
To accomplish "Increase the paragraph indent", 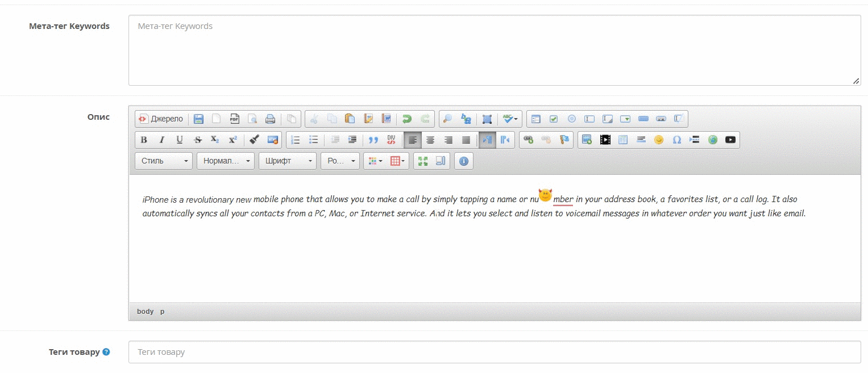I will click(352, 140).
